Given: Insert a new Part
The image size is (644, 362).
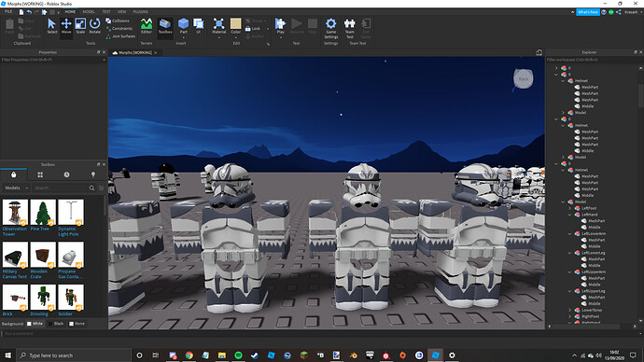Looking at the screenshot, I should click(183, 25).
